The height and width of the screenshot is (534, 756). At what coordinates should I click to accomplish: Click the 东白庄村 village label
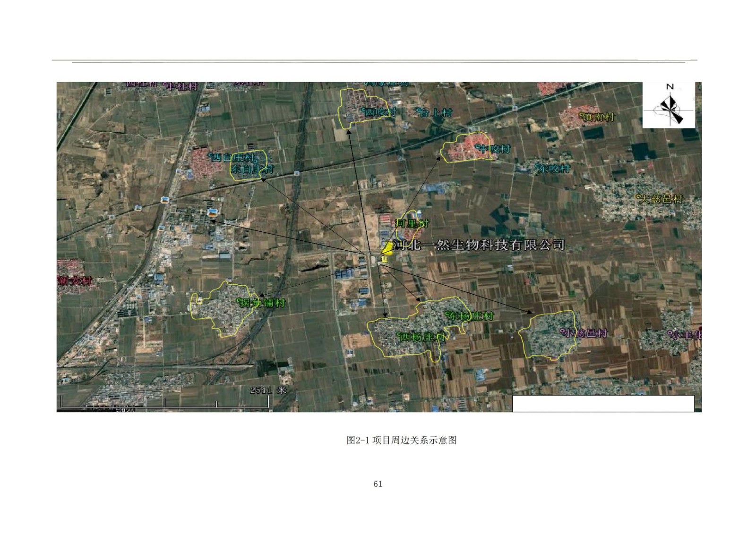coord(252,169)
